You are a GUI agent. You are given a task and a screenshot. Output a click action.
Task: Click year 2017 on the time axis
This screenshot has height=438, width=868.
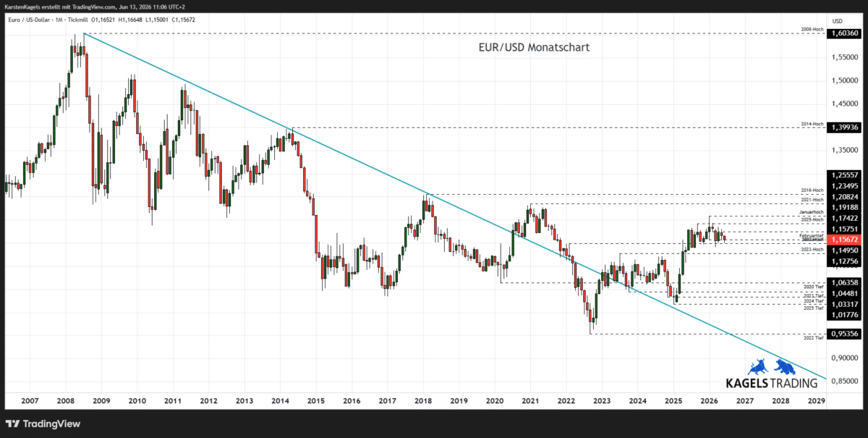(387, 400)
